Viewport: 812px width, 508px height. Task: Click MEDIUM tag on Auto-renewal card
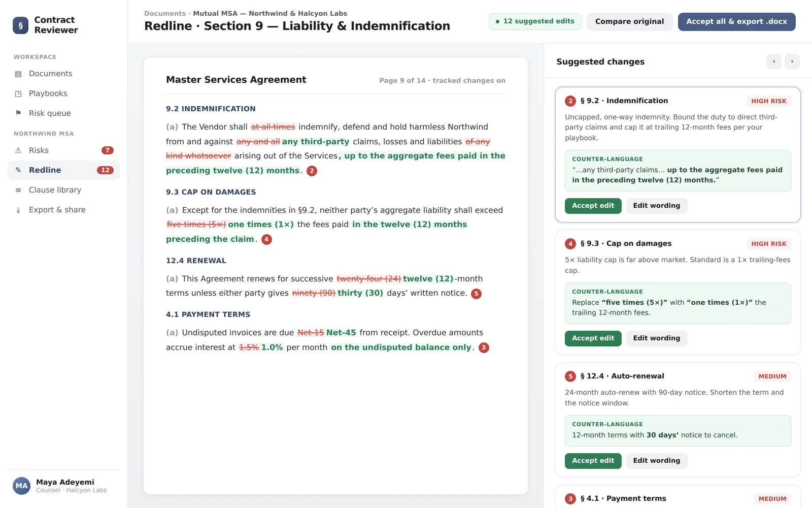coord(772,376)
